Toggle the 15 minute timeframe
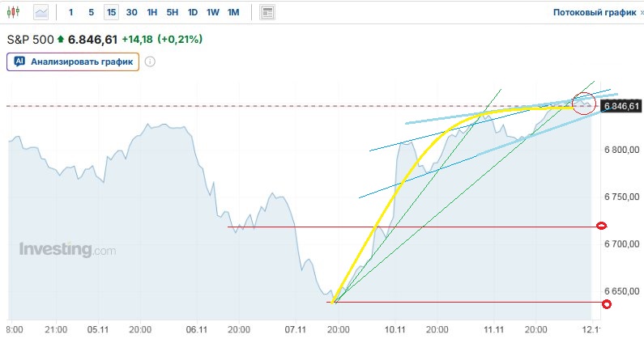This screenshot has height=339, width=644. pos(111,13)
